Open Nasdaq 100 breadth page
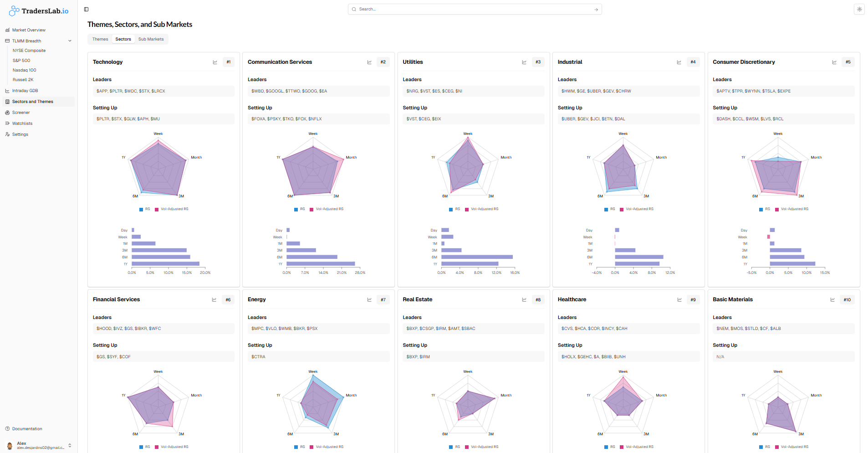 click(x=25, y=70)
